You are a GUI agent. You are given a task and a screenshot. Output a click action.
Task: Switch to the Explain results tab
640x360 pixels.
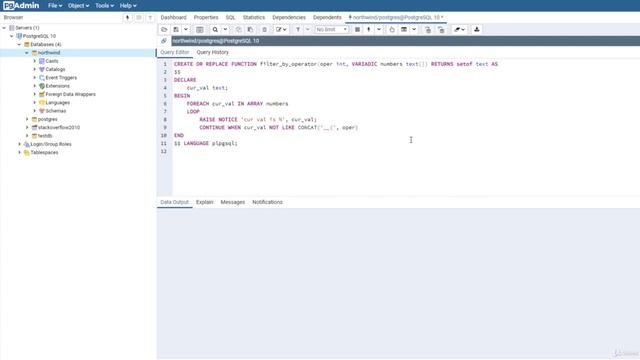204,202
